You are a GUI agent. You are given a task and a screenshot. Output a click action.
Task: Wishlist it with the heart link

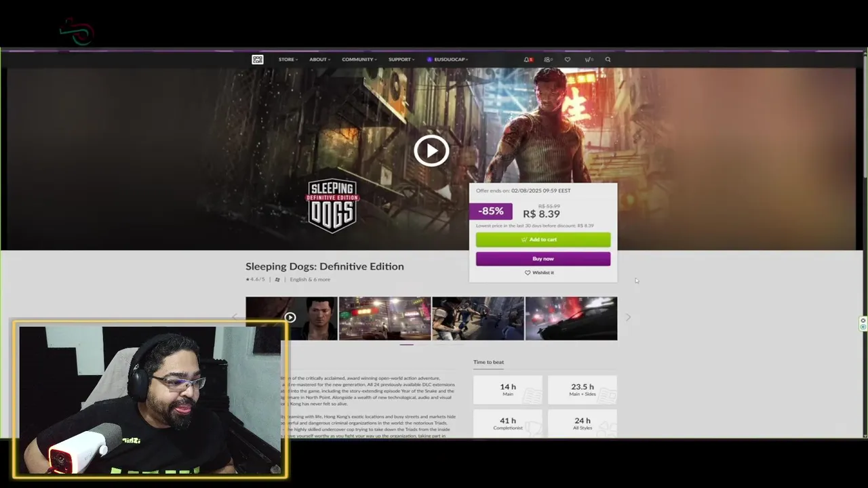539,272
